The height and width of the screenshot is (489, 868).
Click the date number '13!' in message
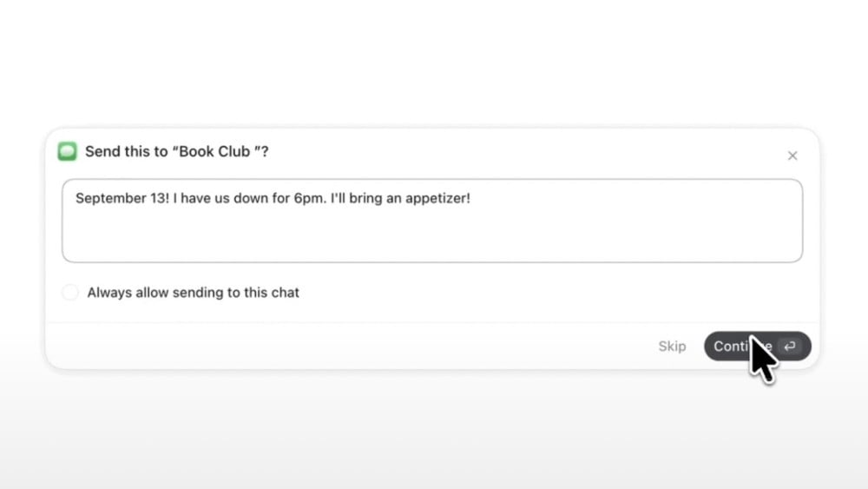coord(160,198)
